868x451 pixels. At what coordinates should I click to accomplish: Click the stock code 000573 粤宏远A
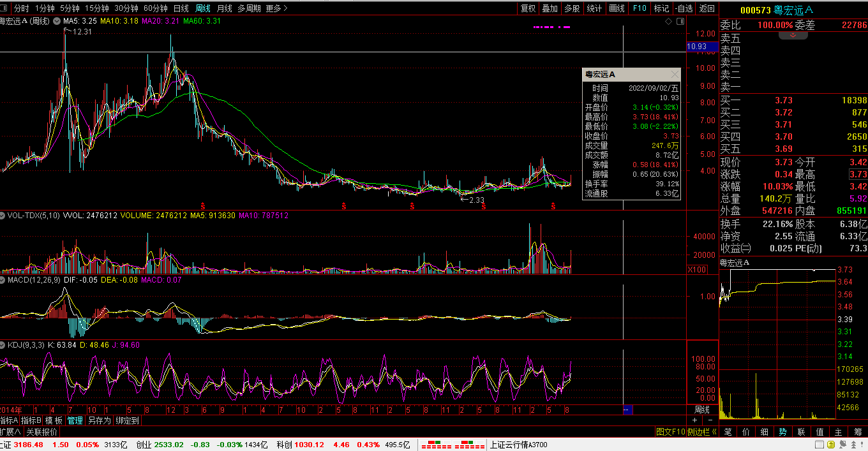coord(776,10)
